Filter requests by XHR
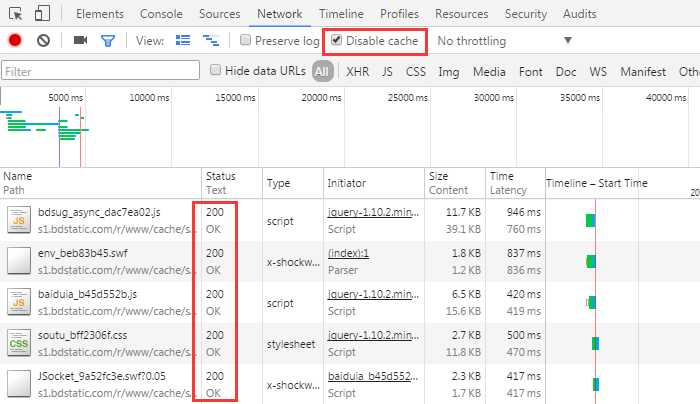The width and height of the screenshot is (700, 404). pos(358,71)
